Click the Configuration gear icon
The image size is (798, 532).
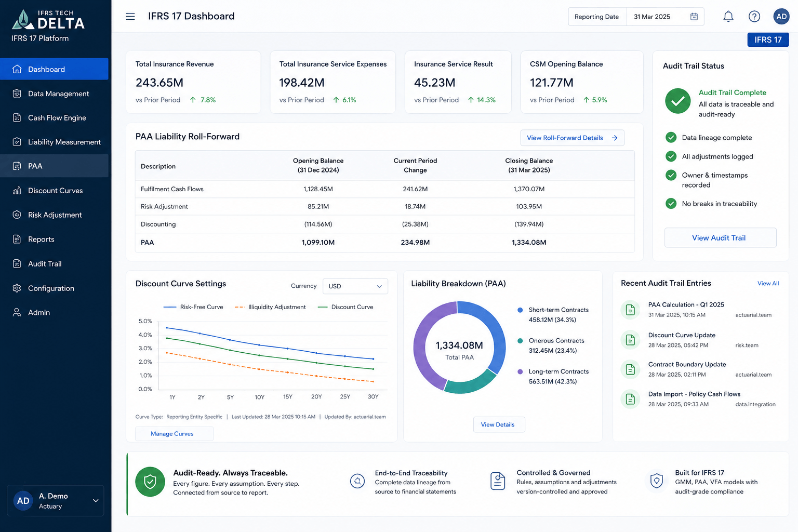coord(17,288)
